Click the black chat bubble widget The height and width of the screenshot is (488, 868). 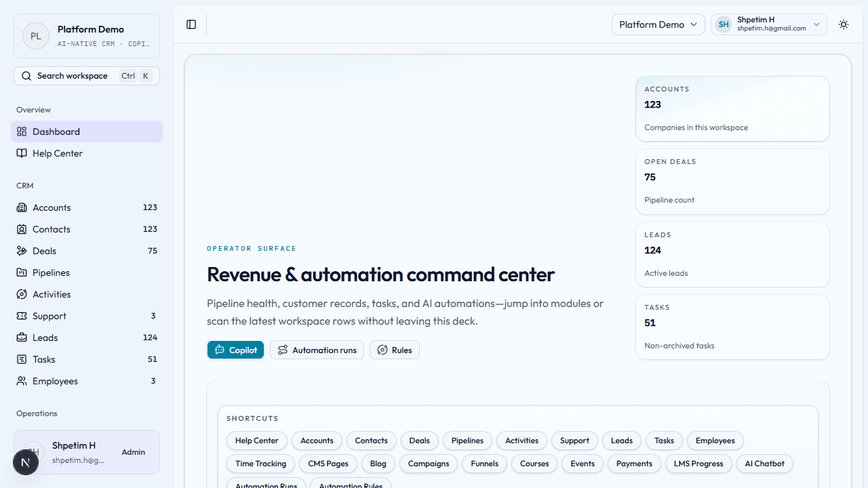25,462
